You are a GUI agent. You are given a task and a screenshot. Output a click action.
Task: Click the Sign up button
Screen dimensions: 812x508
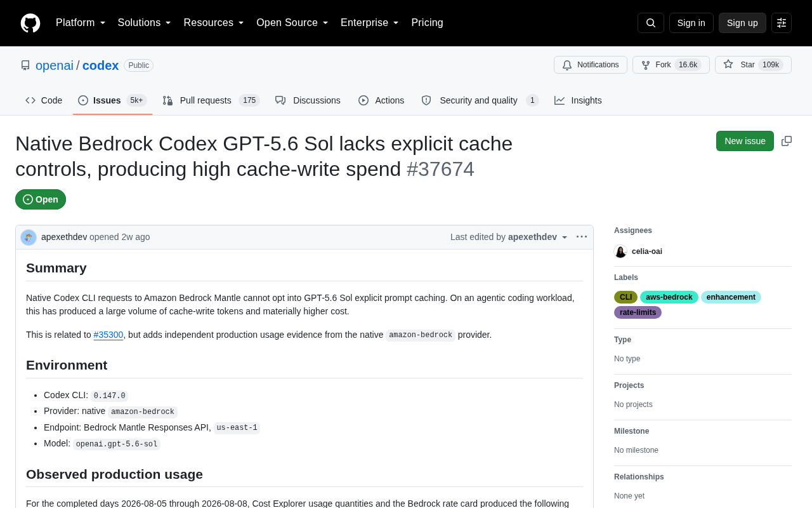[742, 23]
